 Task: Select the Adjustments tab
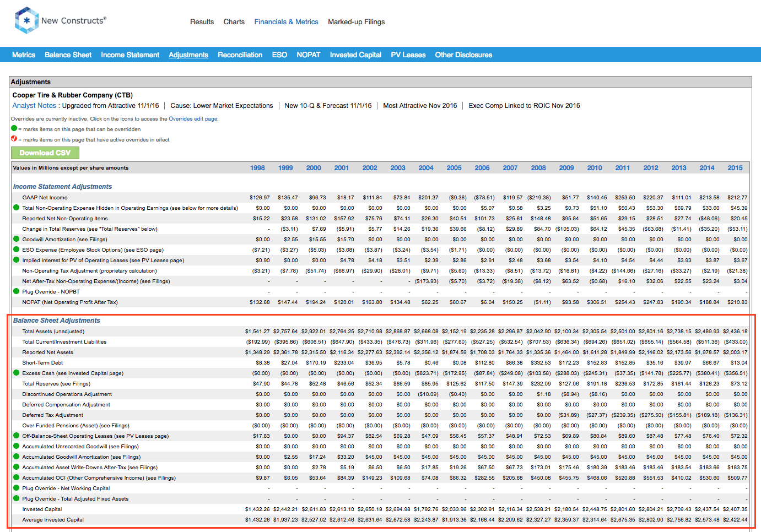pos(188,55)
